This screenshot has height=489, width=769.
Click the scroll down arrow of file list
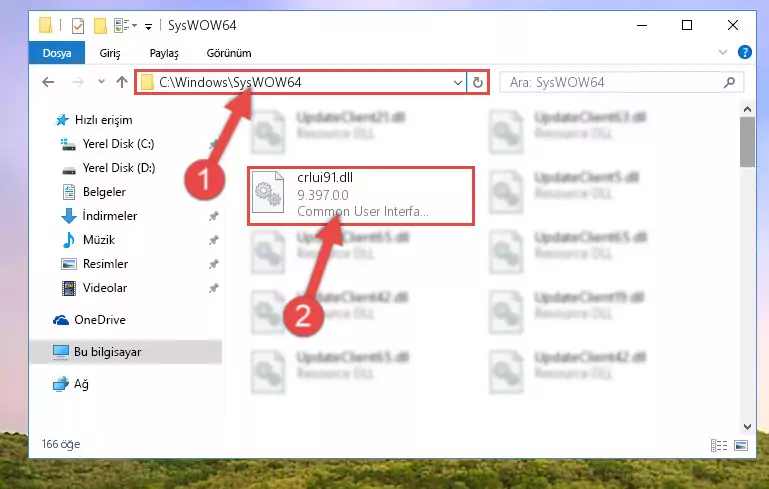[x=747, y=427]
